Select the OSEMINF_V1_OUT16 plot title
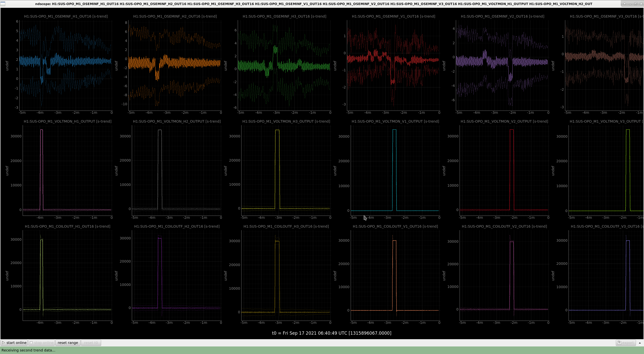The image size is (644, 354). click(393, 16)
